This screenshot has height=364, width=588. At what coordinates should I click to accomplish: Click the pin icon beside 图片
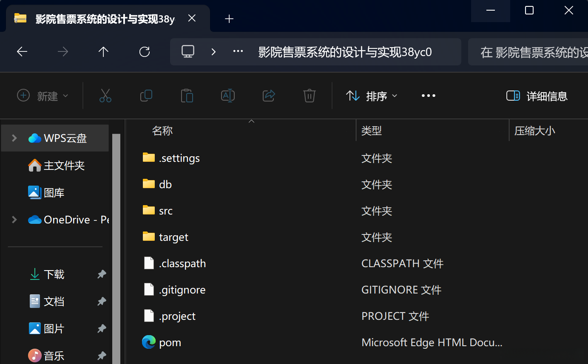pos(102,329)
